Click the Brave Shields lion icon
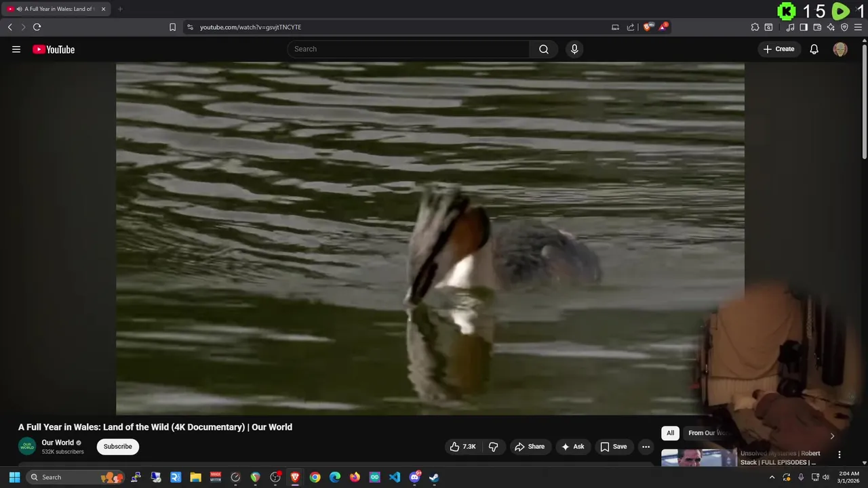 tap(648, 27)
